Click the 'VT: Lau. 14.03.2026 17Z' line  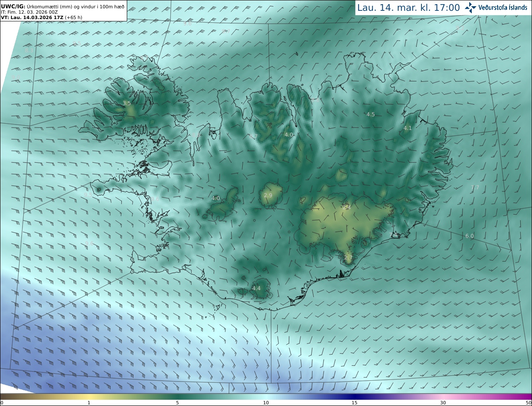tap(32, 18)
